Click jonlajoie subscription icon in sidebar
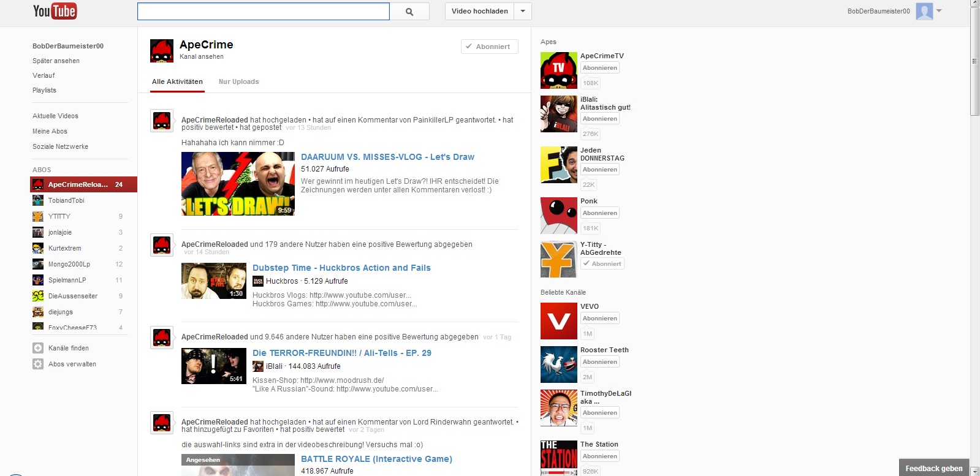 pos(38,232)
